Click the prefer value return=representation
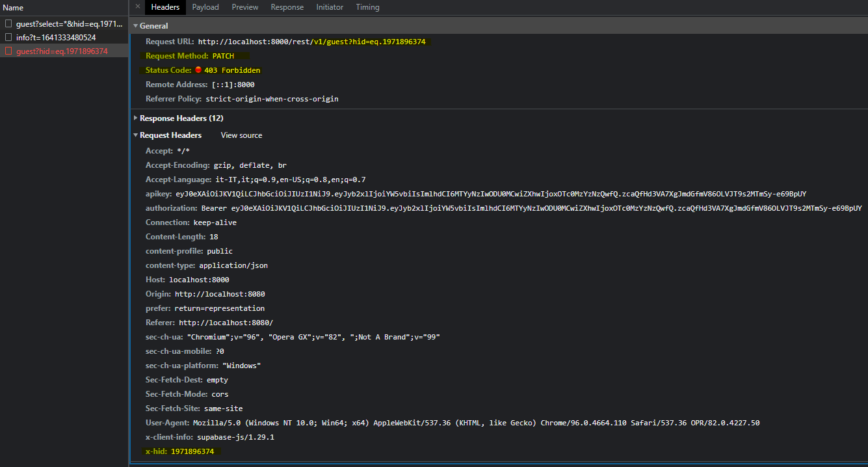The image size is (868, 467). point(220,308)
